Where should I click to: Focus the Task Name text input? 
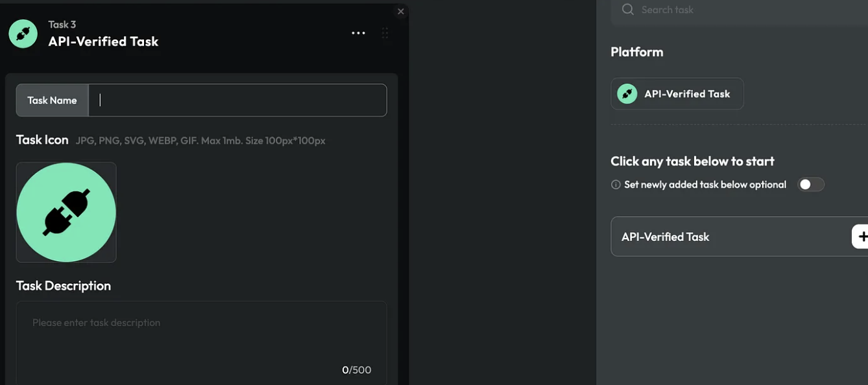coord(237,100)
